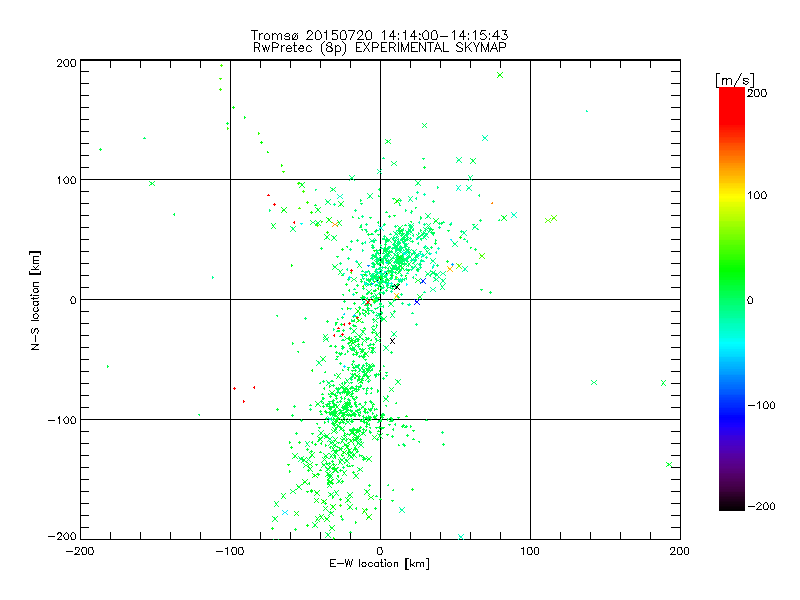Click the y-axis tick label '100'

pyautogui.click(x=66, y=180)
